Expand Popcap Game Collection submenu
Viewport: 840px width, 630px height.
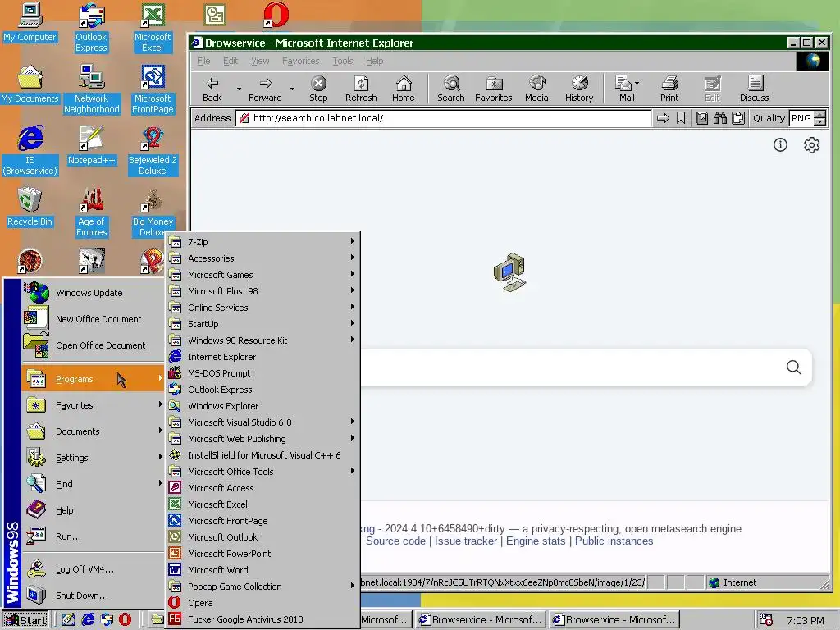pos(262,586)
